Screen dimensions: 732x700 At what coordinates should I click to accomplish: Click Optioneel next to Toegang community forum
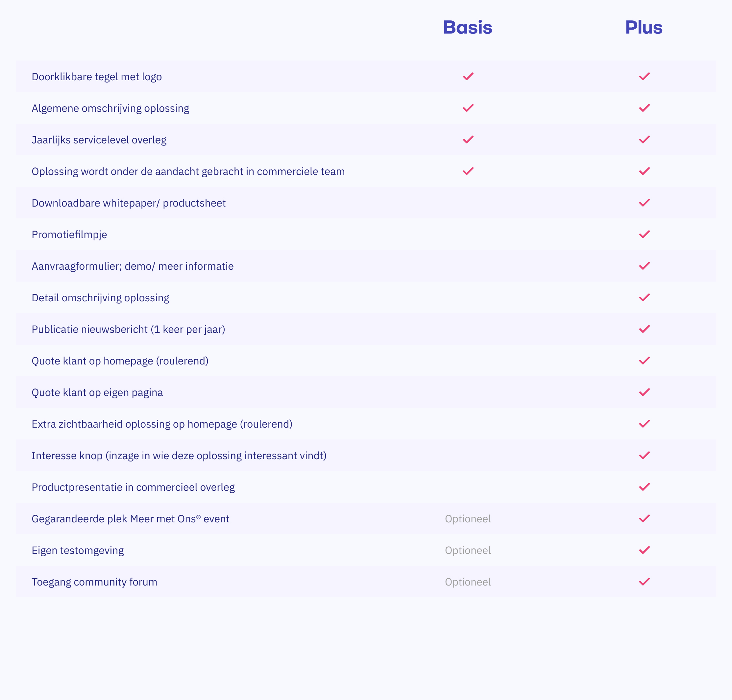tap(468, 582)
